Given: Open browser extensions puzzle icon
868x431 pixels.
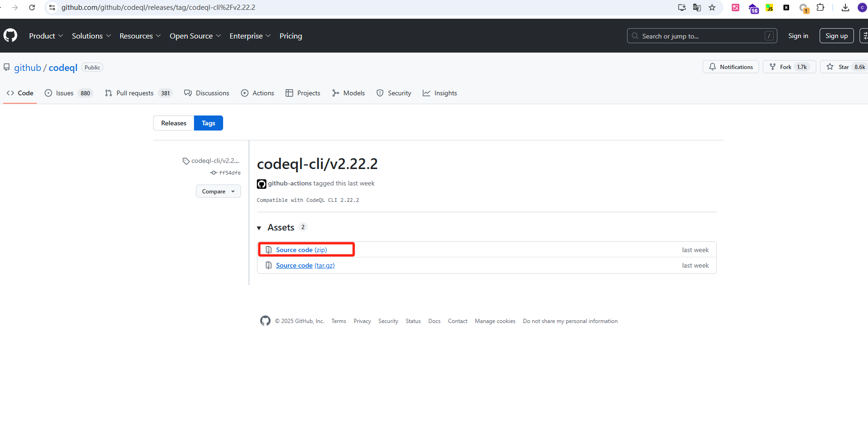Looking at the screenshot, I should [x=821, y=8].
